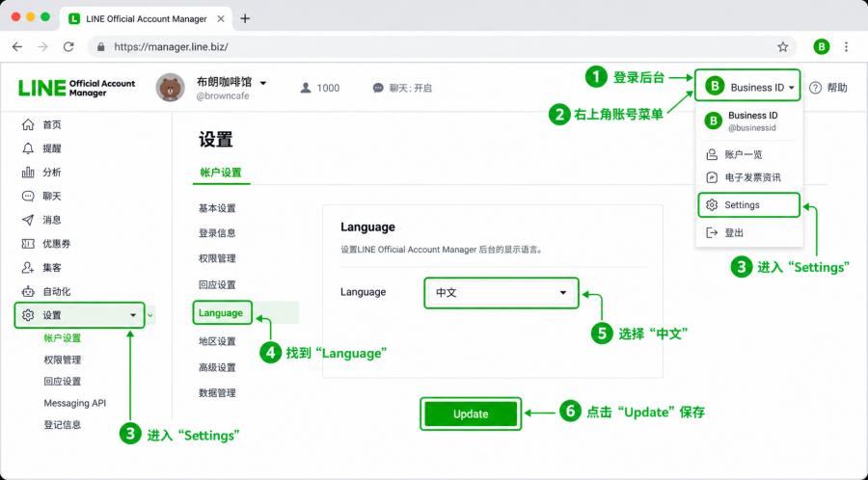Click 登出 in account menu
868x480 pixels.
pyautogui.click(x=734, y=233)
